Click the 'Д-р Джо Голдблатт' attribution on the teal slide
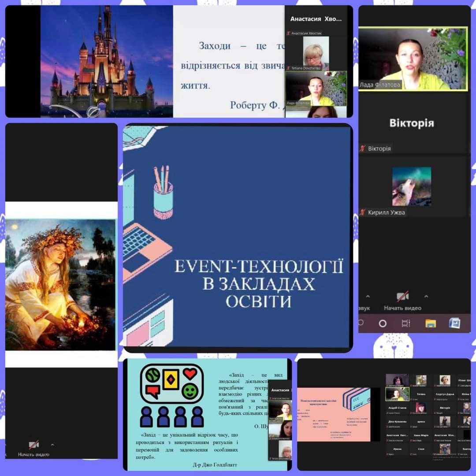476x476 pixels. (215, 465)
